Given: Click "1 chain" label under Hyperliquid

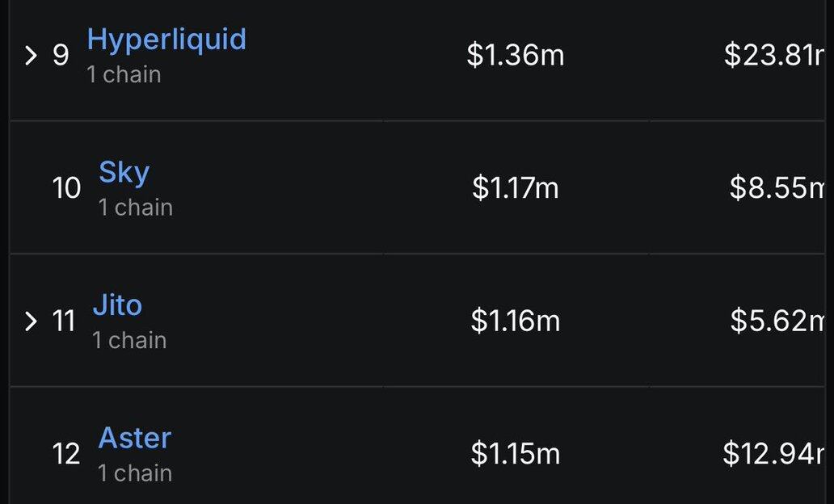Looking at the screenshot, I should [x=124, y=74].
